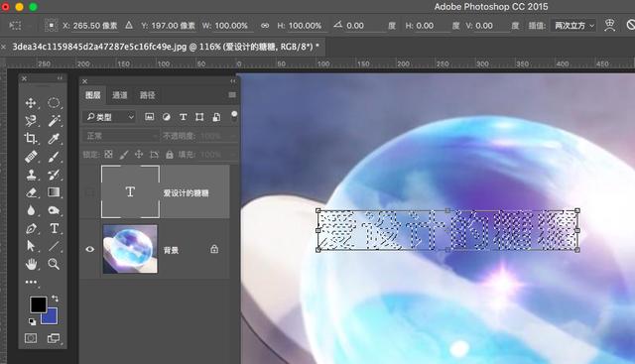Select the Brush tool

(54, 157)
